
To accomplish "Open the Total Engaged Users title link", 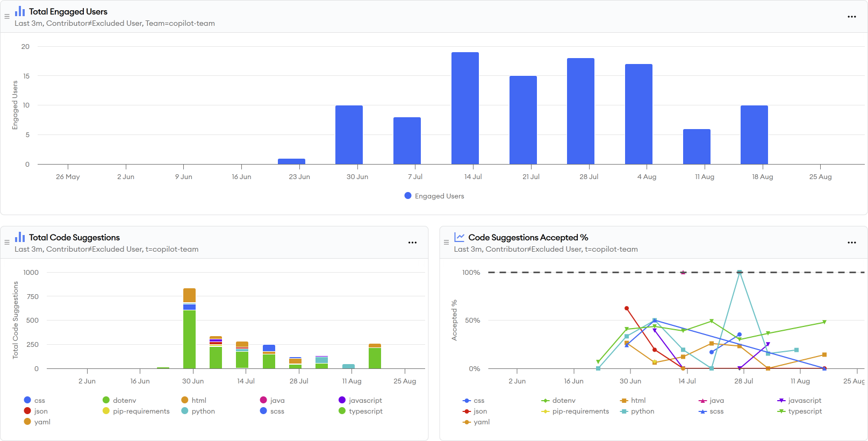I will tap(68, 11).
